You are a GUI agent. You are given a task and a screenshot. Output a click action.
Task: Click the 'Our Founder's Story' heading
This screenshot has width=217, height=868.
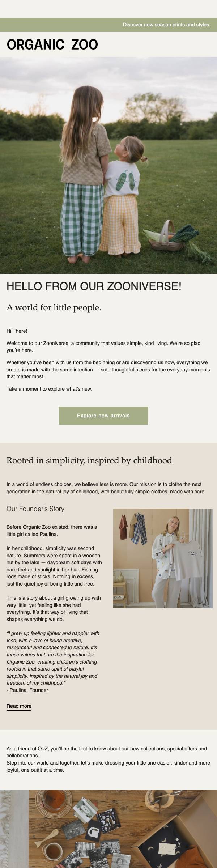pyautogui.click(x=35, y=509)
